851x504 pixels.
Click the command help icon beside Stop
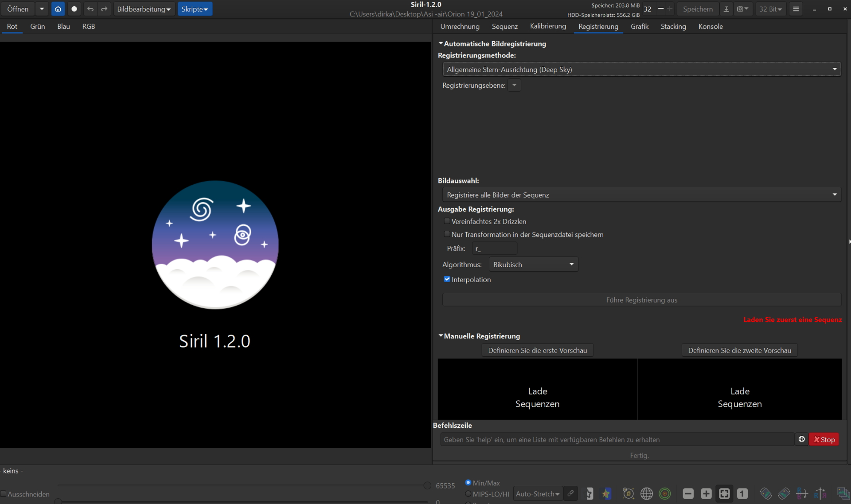point(802,439)
